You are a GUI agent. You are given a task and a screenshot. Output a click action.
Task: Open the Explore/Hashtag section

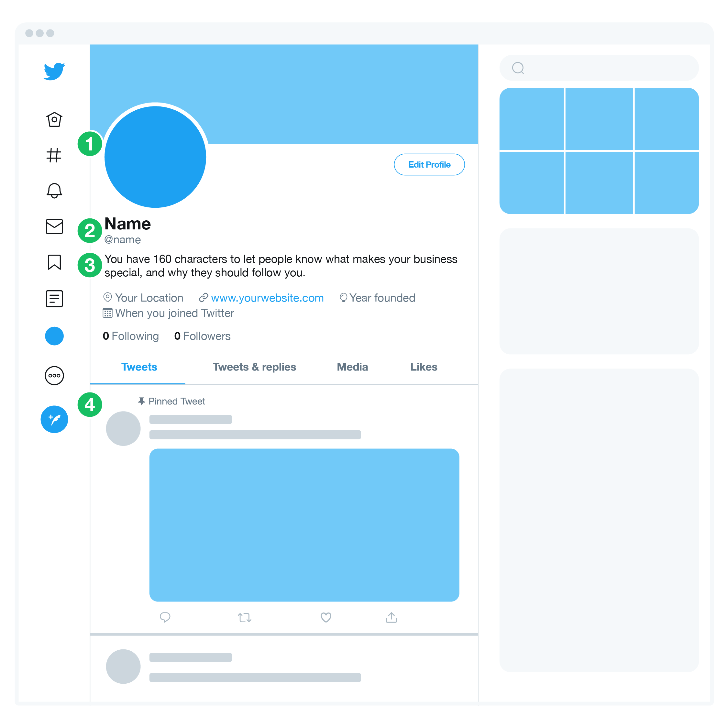tap(55, 156)
